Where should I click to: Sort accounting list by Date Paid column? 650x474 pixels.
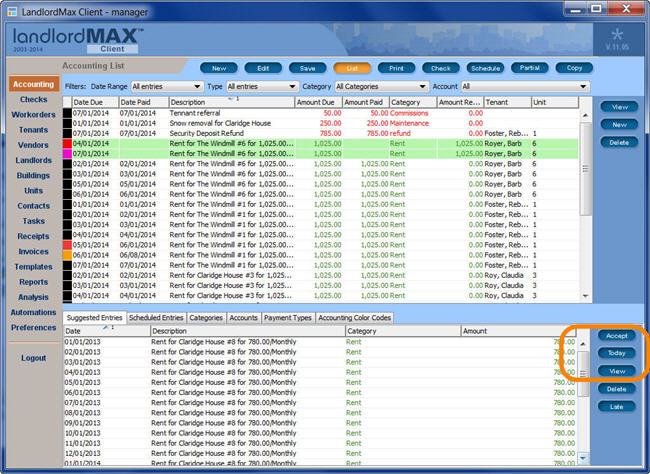tap(144, 102)
